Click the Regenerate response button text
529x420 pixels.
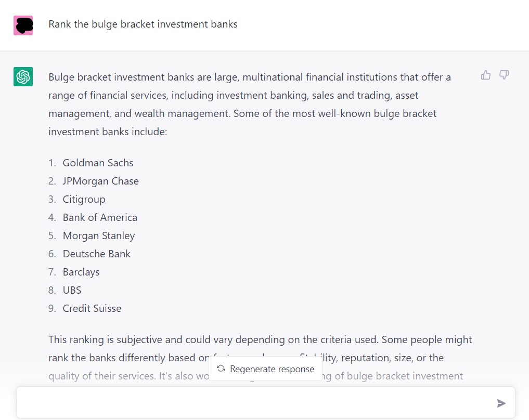click(272, 369)
